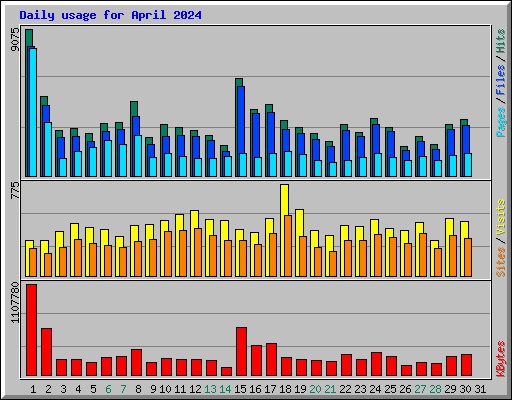Click the vertical 'Pages / Files / Hits' legend
The width and height of the screenshot is (512, 400).
click(x=501, y=83)
